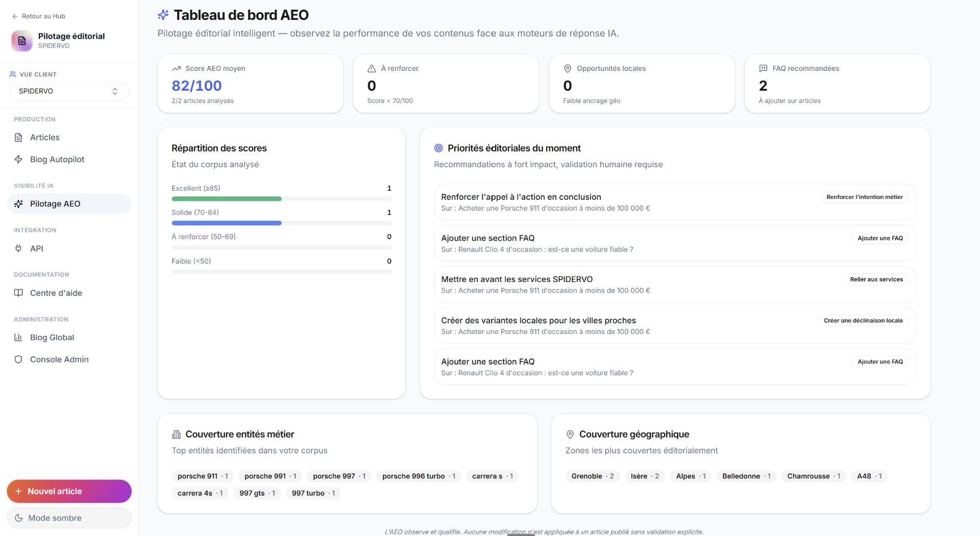
Task: Click the API plug icon
Action: coord(18,248)
